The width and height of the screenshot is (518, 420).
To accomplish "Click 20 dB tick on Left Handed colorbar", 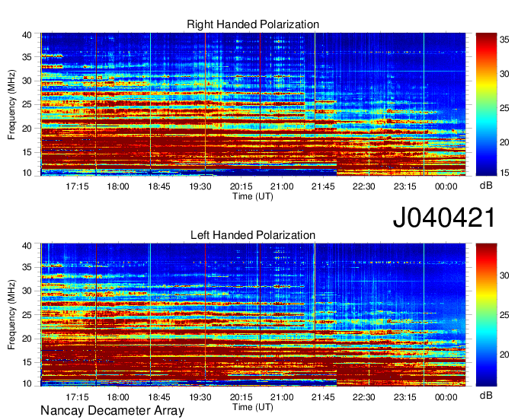I will [x=504, y=355].
